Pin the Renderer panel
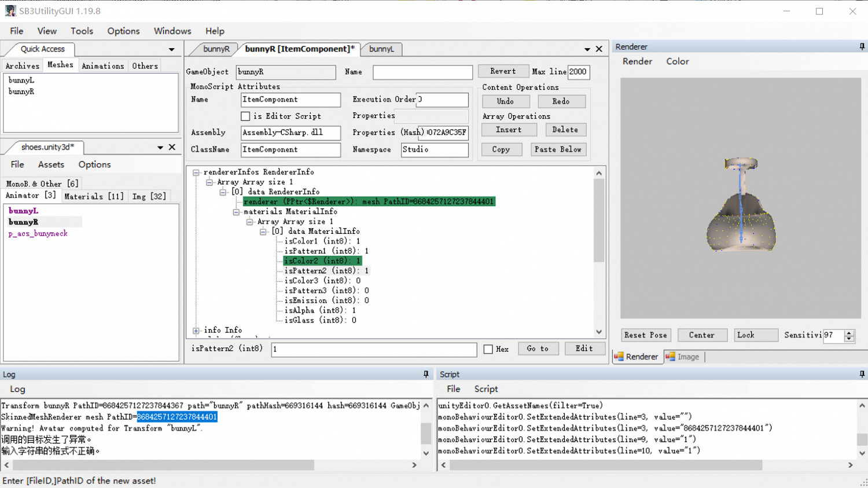 pyautogui.click(x=862, y=47)
